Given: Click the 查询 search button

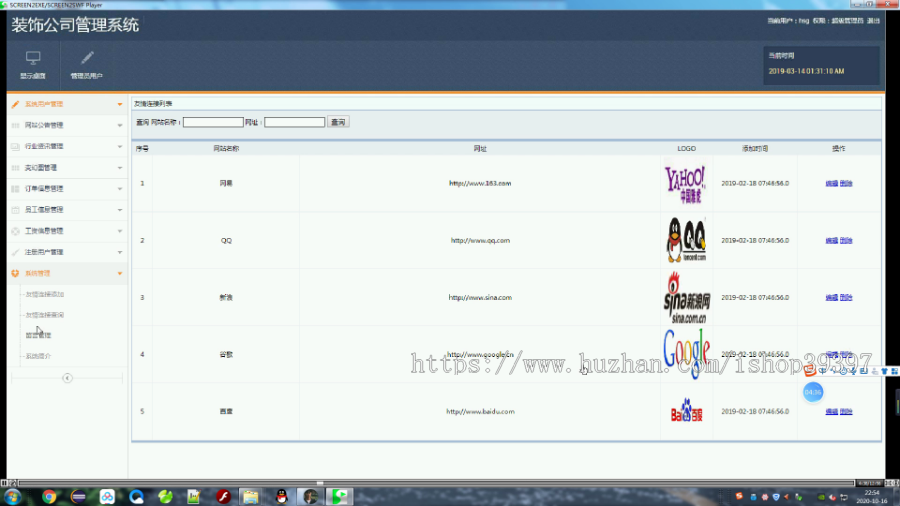Looking at the screenshot, I should point(338,122).
